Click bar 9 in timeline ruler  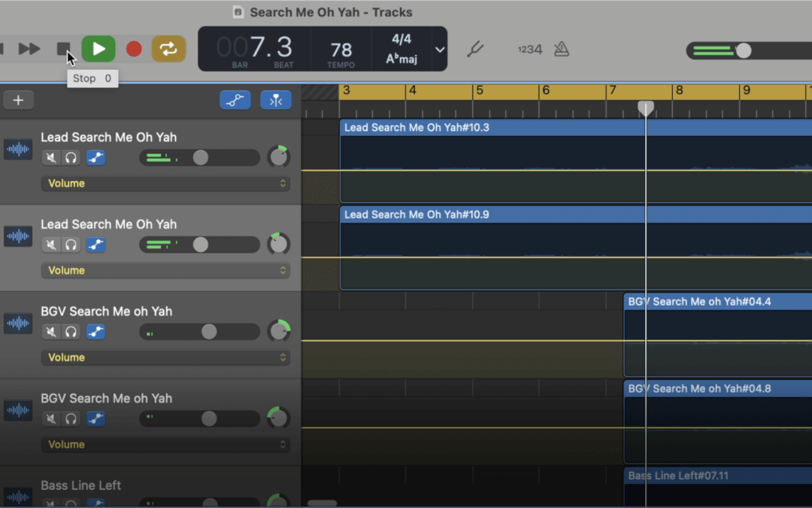coord(747,91)
